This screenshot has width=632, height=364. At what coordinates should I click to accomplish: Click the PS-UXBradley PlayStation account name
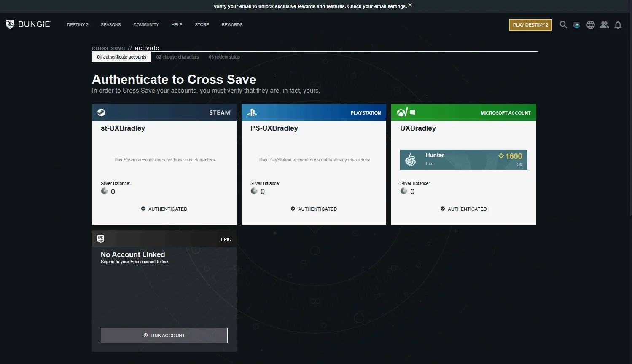[274, 128]
